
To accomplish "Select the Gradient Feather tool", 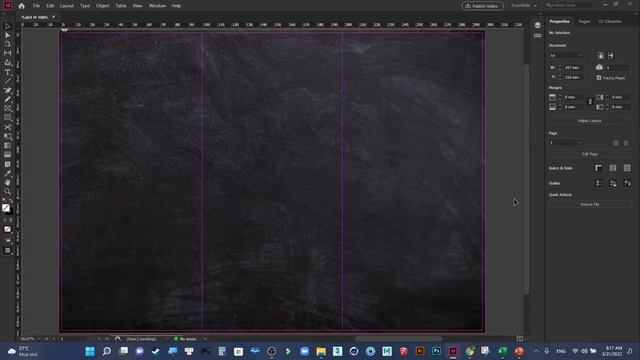I will click(7, 155).
